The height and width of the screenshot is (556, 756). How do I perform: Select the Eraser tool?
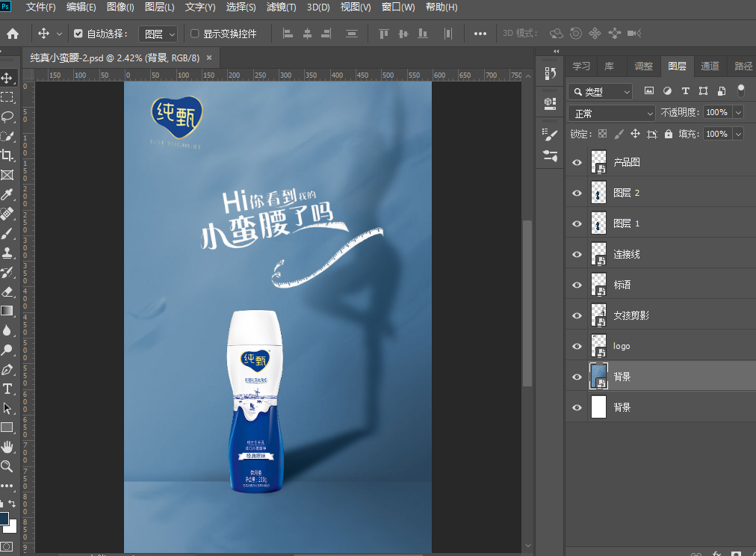coord(7,291)
